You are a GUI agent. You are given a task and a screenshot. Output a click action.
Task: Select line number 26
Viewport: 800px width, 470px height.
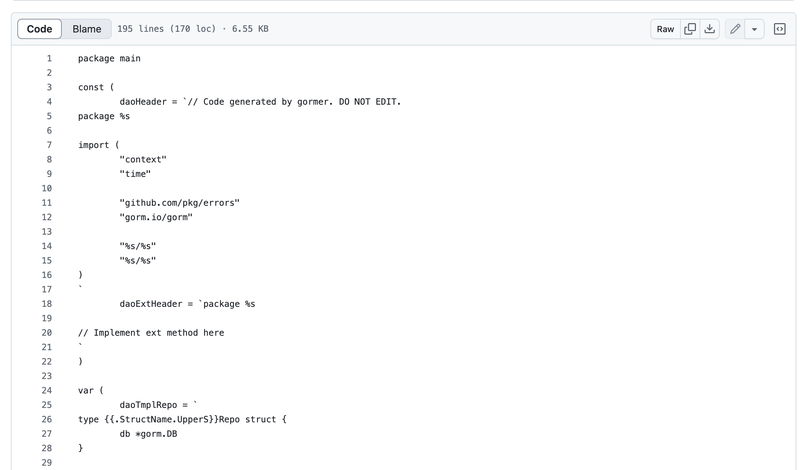coord(47,419)
